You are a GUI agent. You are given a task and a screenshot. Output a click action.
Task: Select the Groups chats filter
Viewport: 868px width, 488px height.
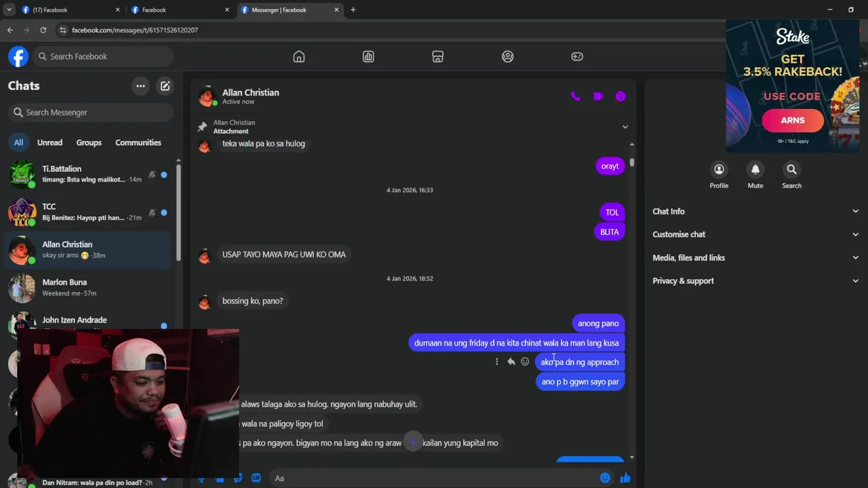point(89,142)
